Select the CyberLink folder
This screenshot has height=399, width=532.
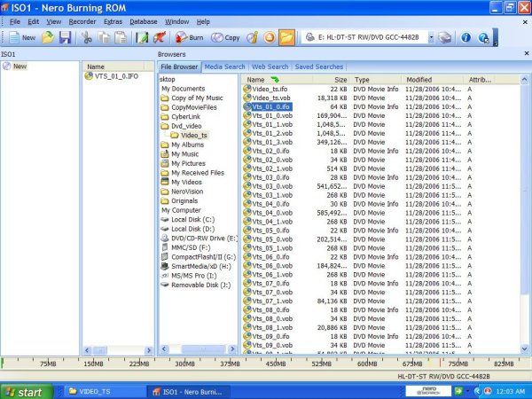[181, 117]
